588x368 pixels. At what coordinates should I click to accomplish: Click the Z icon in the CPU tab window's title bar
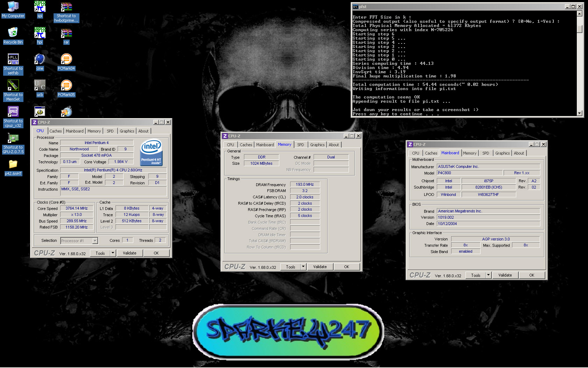click(34, 122)
